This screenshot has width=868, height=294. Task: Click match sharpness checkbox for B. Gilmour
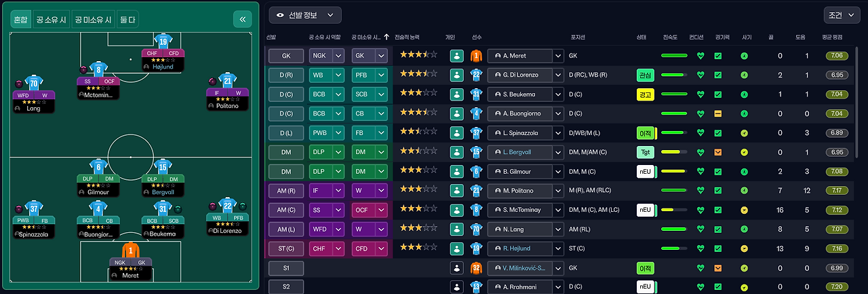tap(718, 171)
